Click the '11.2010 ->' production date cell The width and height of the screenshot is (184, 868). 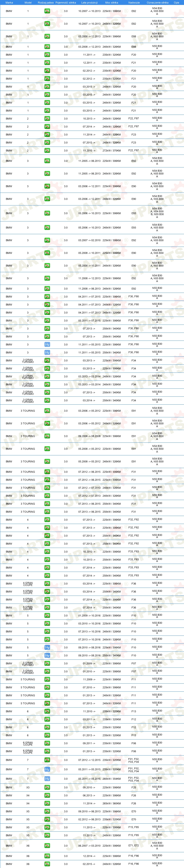[89, 711]
